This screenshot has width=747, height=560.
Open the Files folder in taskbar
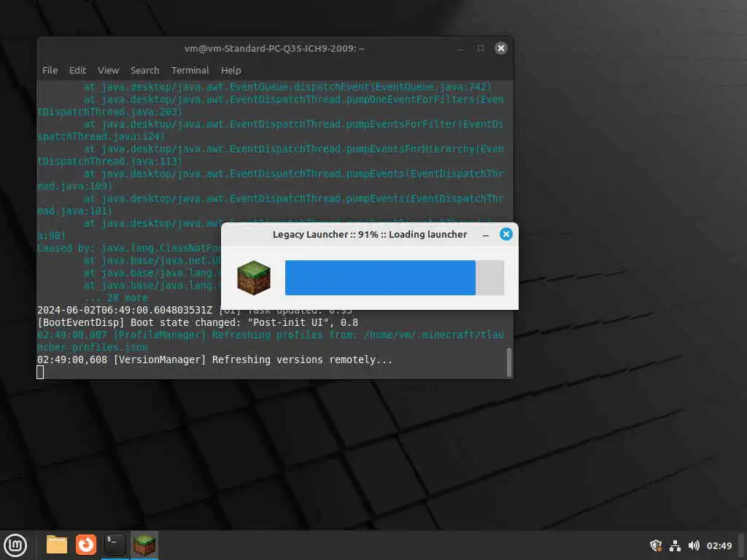pos(57,545)
